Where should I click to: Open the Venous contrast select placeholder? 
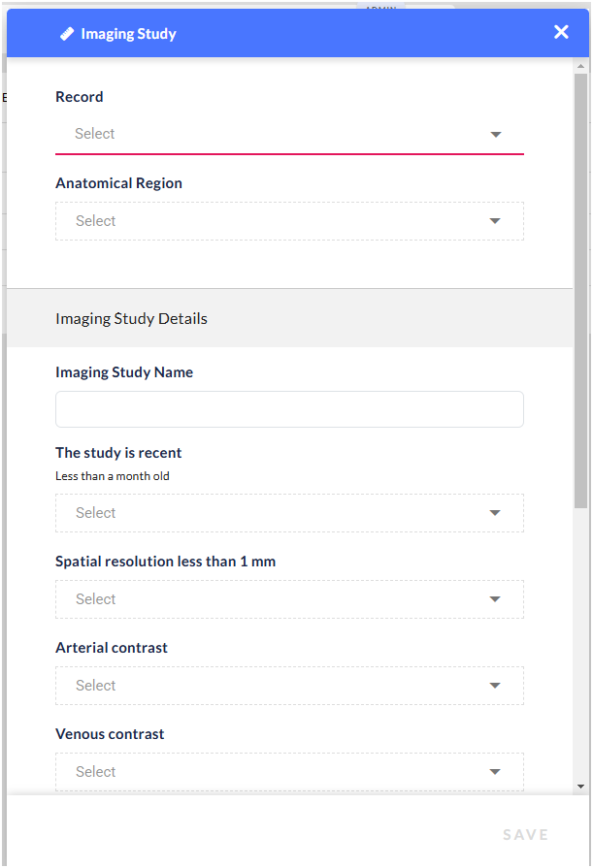[x=96, y=772]
